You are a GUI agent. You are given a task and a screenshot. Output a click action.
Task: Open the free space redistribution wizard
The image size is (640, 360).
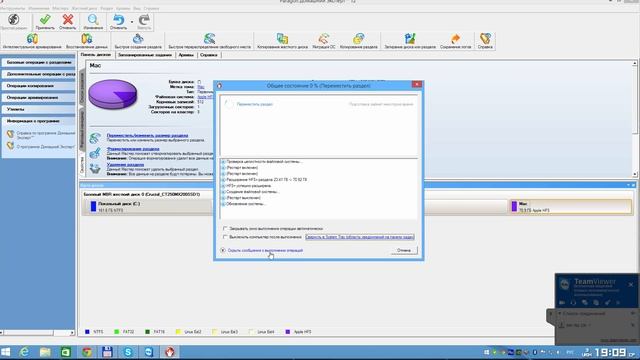(x=209, y=41)
